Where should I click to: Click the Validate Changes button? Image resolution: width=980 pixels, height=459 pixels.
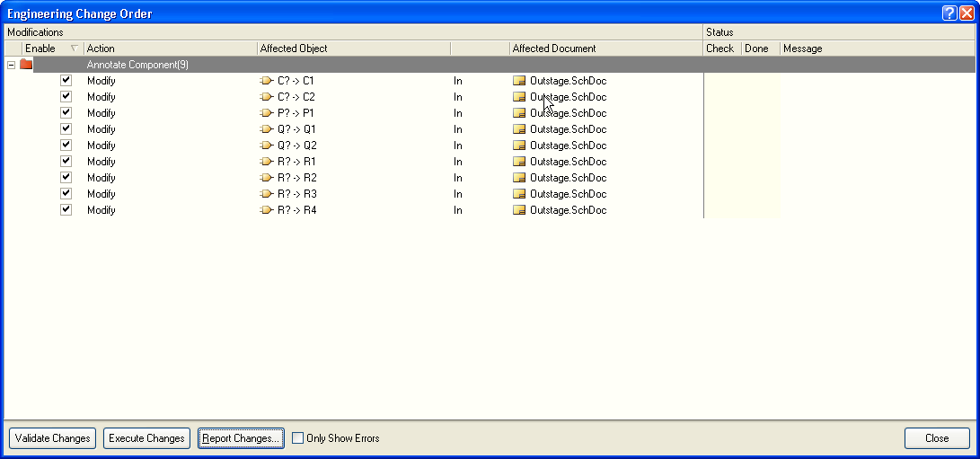pyautogui.click(x=53, y=438)
